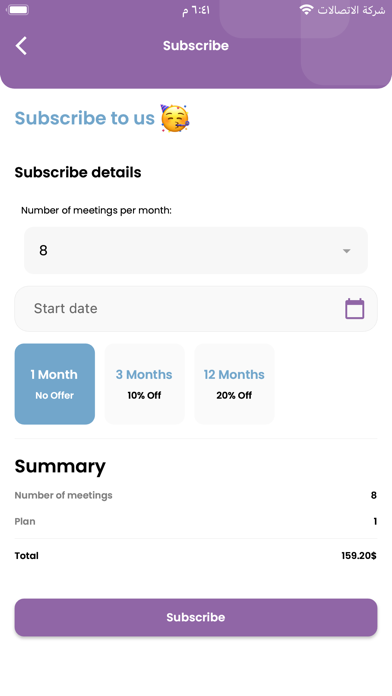This screenshot has height=696, width=392.
Task: Expand meetings dropdown arrow
Action: pos(347,251)
